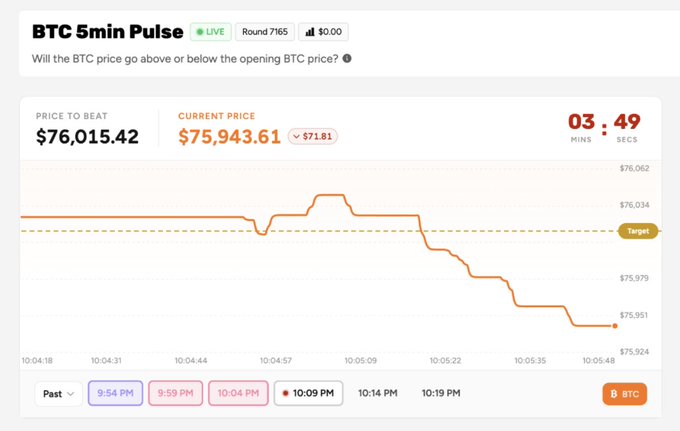Click the orange BTC asset button
The image size is (680, 431).
[x=624, y=394]
